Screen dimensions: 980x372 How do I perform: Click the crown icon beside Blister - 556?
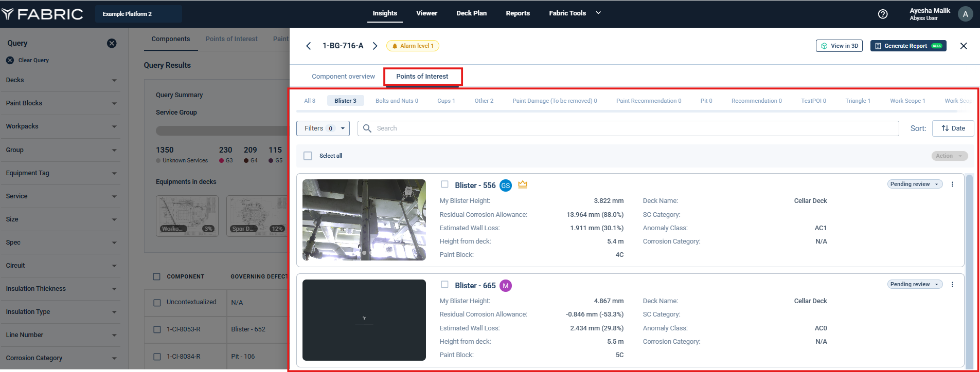pyautogui.click(x=523, y=184)
